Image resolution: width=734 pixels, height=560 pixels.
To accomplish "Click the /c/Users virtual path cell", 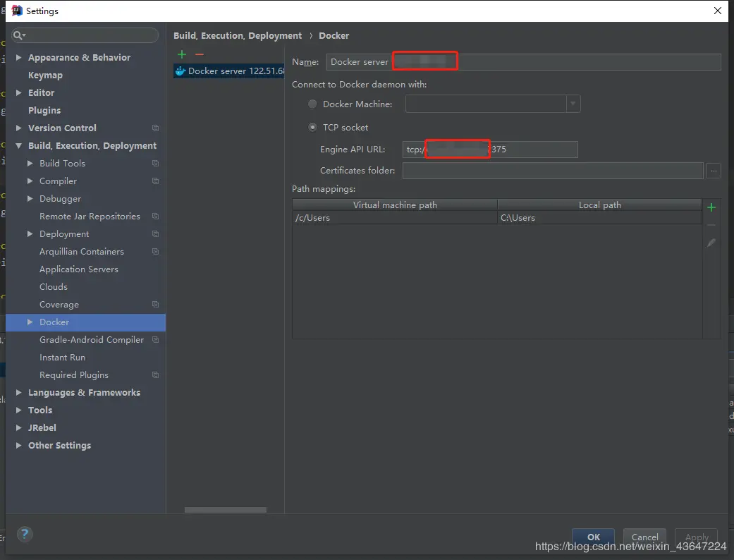I will (x=395, y=218).
